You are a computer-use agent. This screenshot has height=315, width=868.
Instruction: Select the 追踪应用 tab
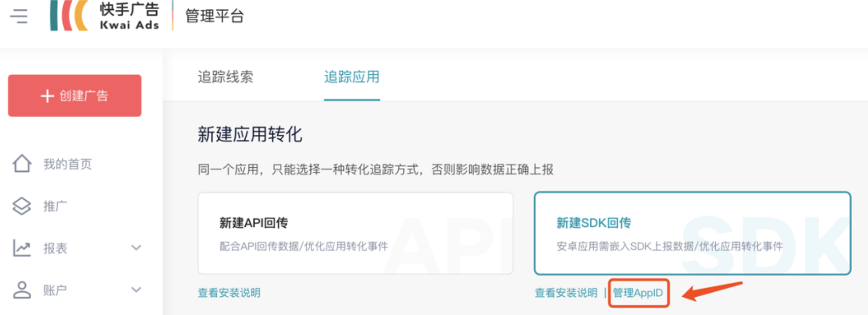[352, 77]
